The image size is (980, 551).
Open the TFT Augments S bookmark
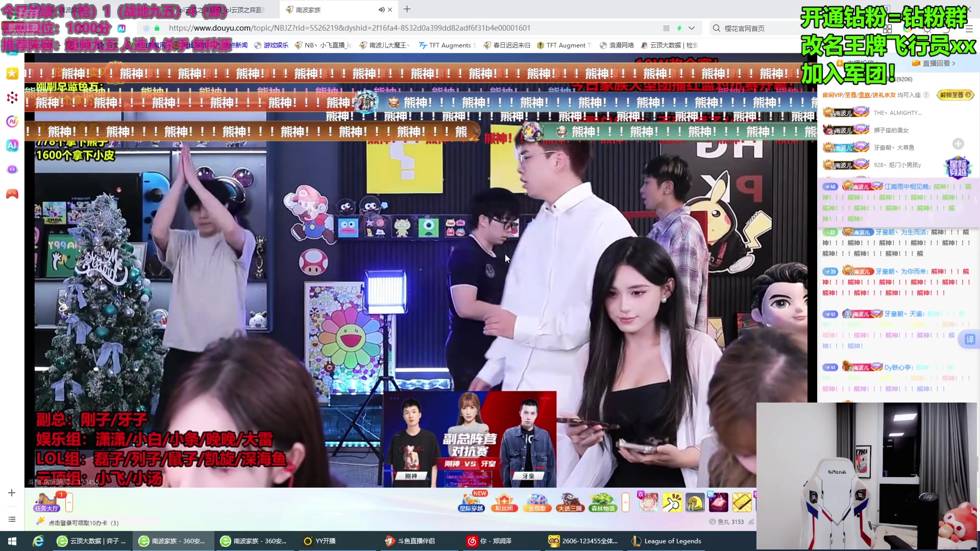(447, 45)
